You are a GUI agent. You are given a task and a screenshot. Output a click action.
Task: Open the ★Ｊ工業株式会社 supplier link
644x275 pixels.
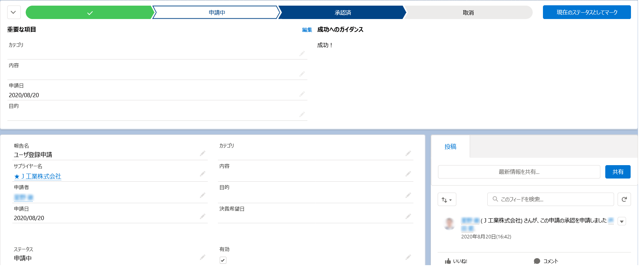(38, 176)
